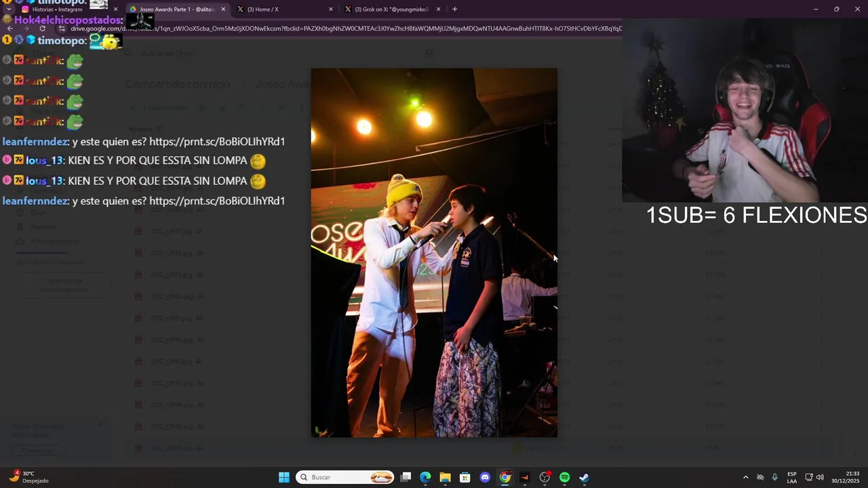Open the 30°C Despejado weather widget
The image size is (868, 488).
click(28, 477)
